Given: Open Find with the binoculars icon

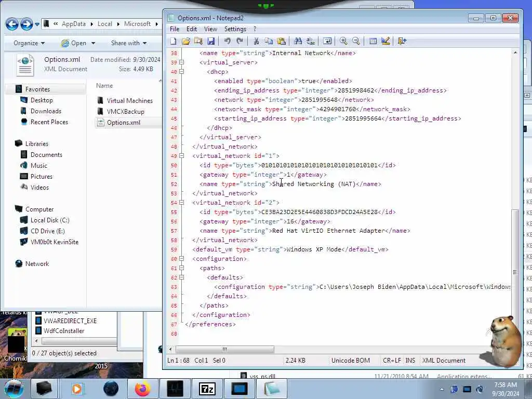Looking at the screenshot, I should [x=298, y=41].
